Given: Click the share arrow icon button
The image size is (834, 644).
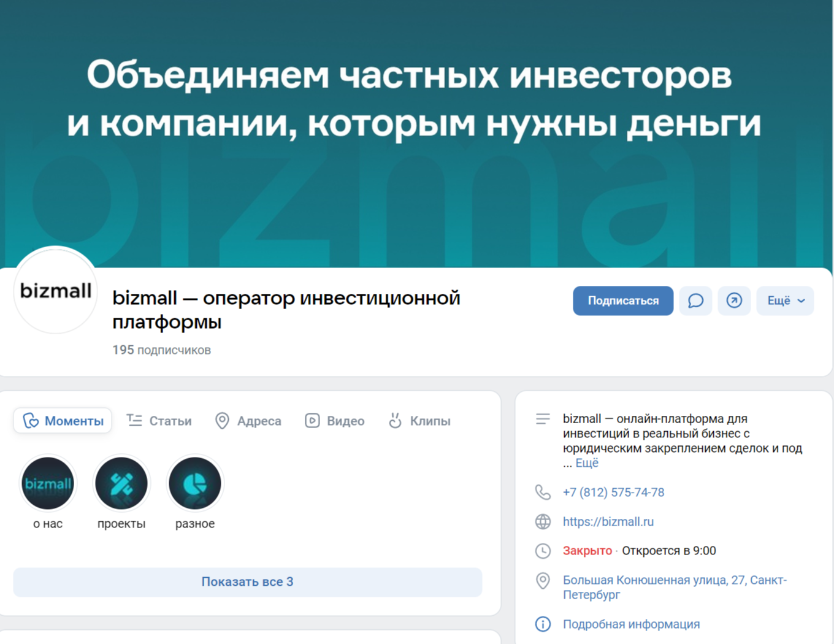Looking at the screenshot, I should (x=734, y=301).
